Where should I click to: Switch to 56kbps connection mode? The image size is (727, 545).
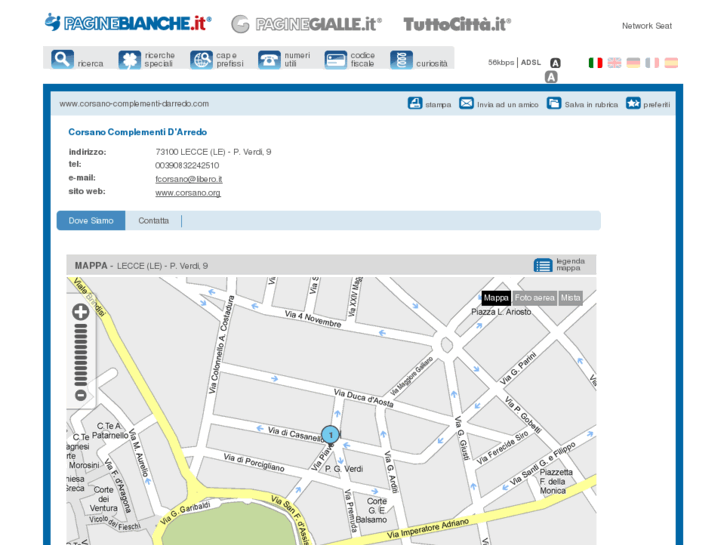tap(501, 62)
